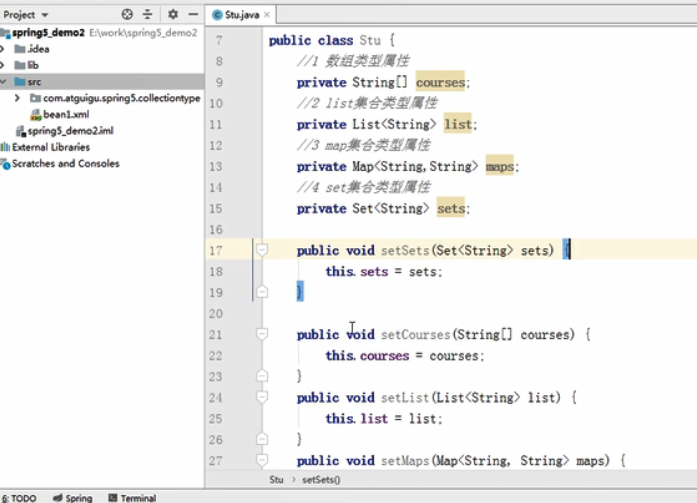Click the External Libraries icon

click(5, 147)
